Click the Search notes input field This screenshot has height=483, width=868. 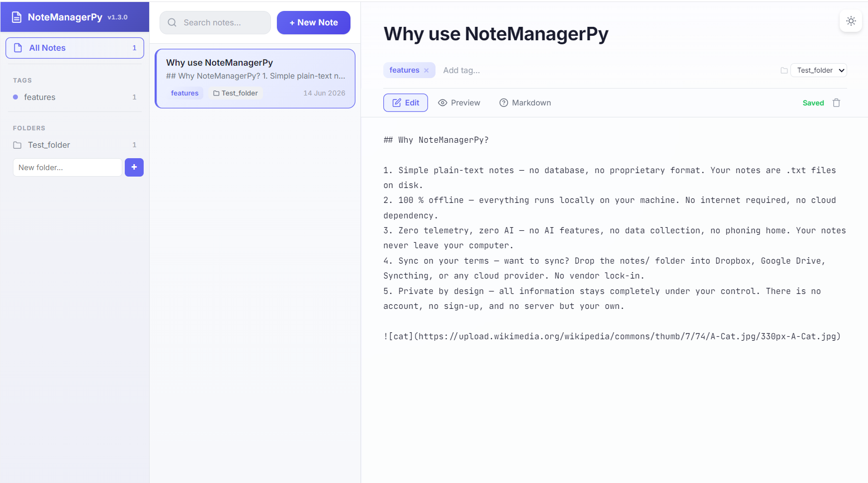point(215,22)
